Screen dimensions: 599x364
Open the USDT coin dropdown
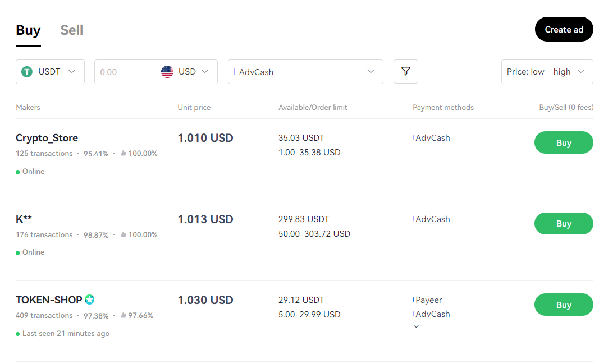click(50, 72)
